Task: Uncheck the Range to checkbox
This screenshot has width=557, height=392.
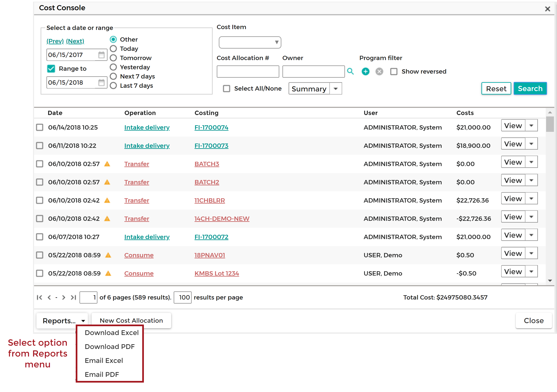Action: pos(51,68)
